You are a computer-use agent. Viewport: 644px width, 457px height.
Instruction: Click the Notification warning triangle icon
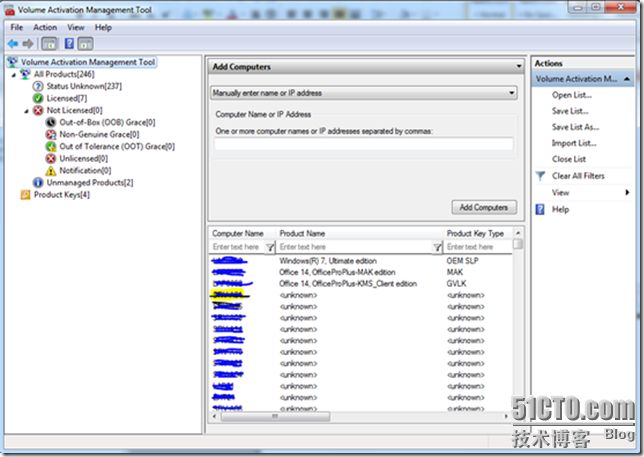tap(51, 170)
